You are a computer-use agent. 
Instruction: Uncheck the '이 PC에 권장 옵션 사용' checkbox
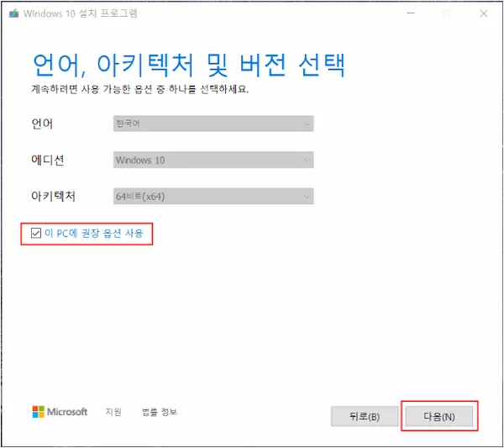tap(36, 233)
